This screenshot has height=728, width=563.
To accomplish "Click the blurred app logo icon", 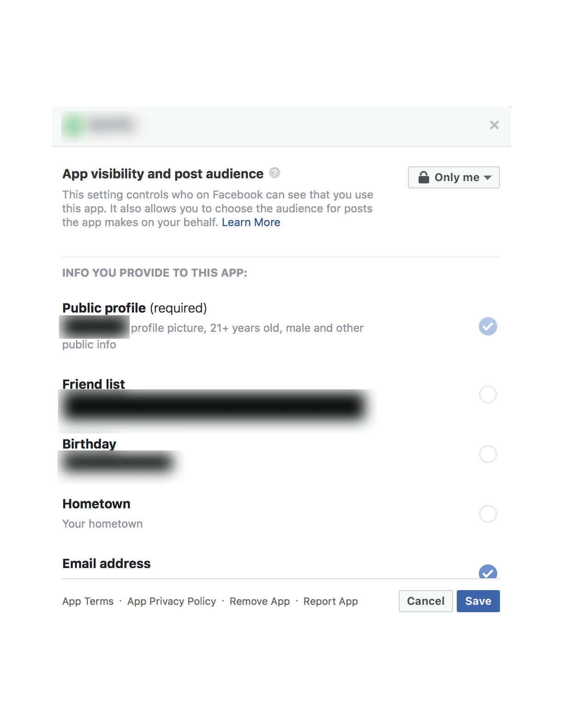I will point(74,125).
